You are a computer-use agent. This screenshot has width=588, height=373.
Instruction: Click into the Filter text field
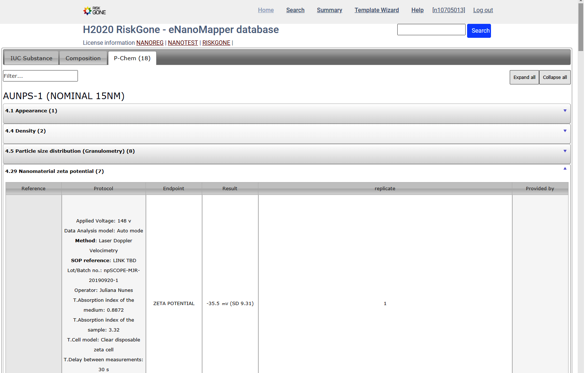[40, 76]
